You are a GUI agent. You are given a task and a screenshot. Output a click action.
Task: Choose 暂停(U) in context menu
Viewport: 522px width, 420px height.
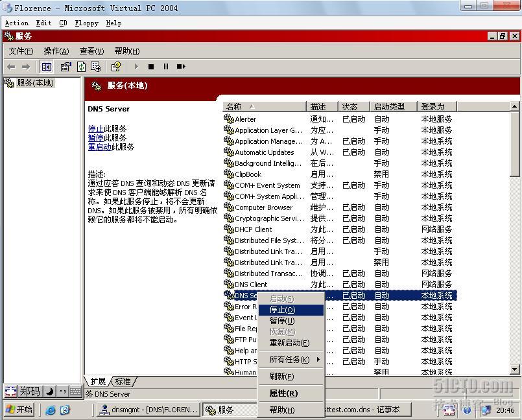(291, 321)
